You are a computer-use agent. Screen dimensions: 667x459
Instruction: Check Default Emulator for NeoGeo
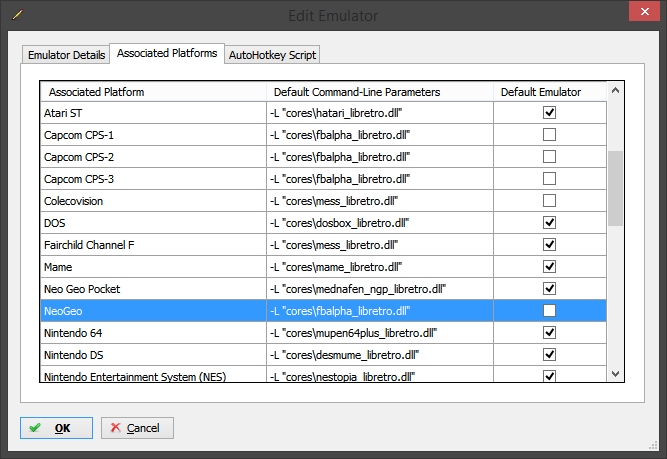549,311
